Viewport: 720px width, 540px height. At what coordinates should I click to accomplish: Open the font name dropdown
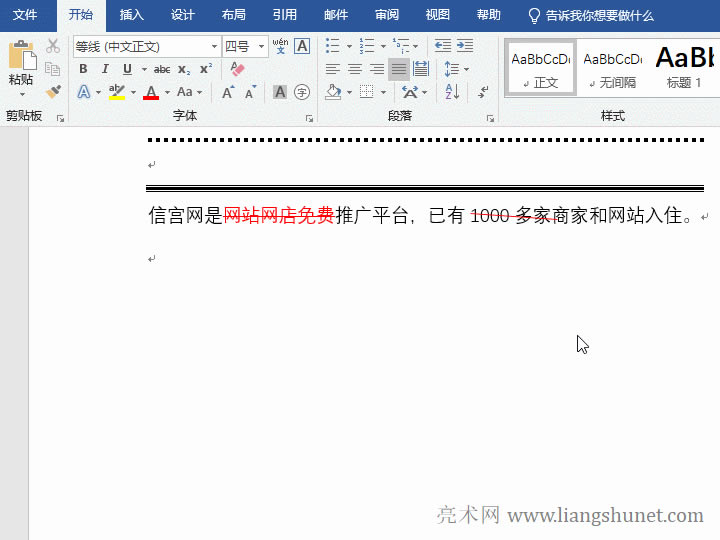coord(214,47)
